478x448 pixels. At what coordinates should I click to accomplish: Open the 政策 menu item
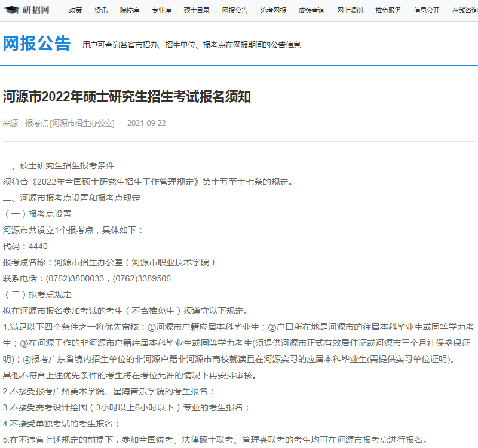point(74,10)
